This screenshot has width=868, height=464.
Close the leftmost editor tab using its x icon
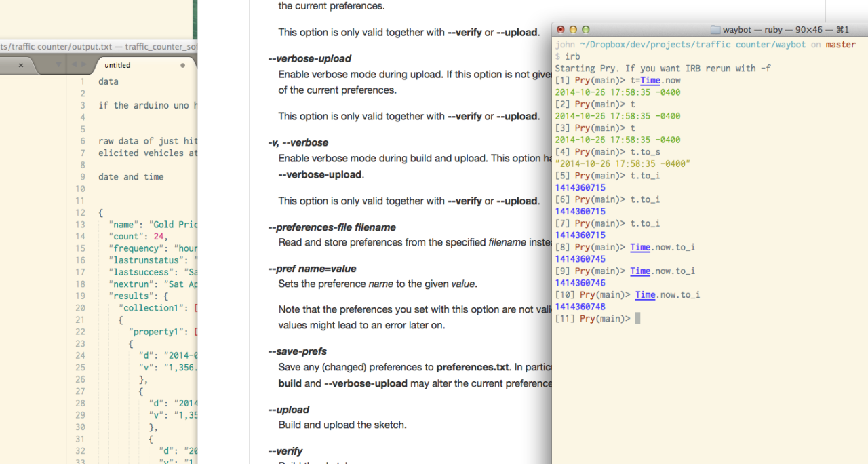tap(20, 65)
